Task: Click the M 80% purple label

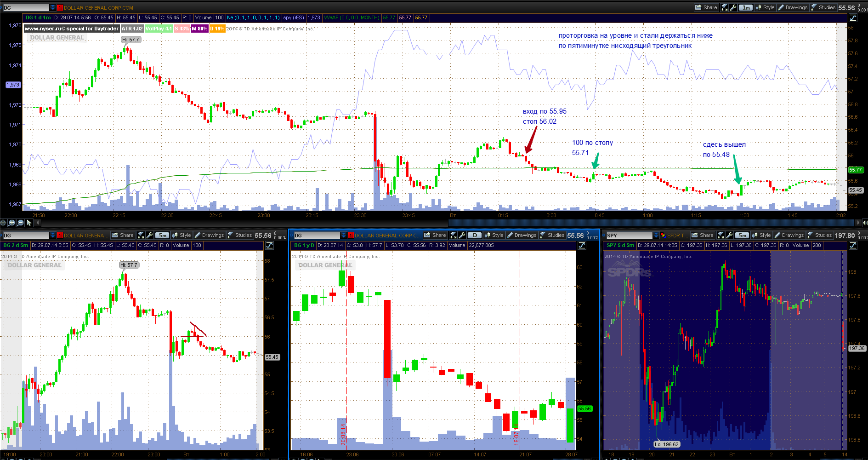Action: (199, 29)
